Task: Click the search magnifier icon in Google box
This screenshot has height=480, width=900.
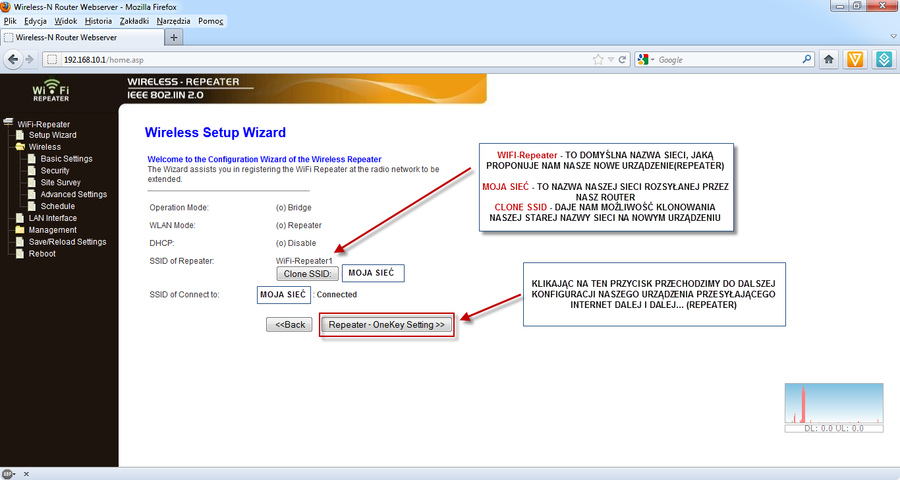Action: pos(806,60)
